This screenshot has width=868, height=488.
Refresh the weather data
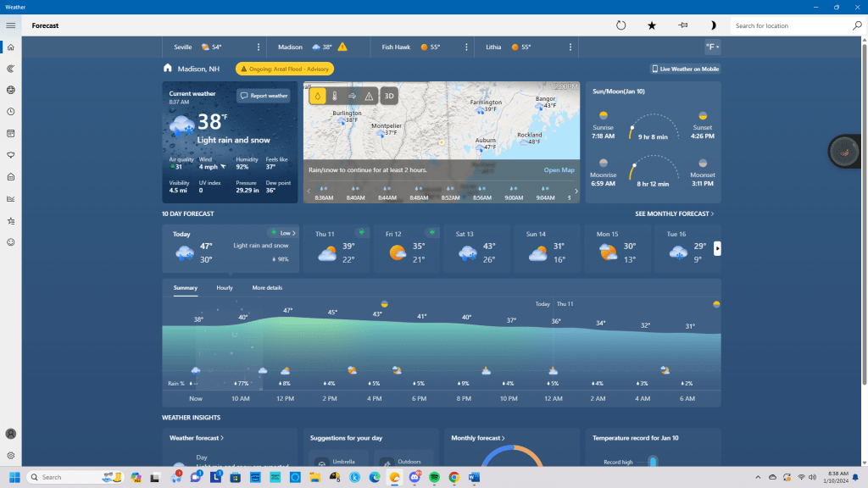[620, 25]
